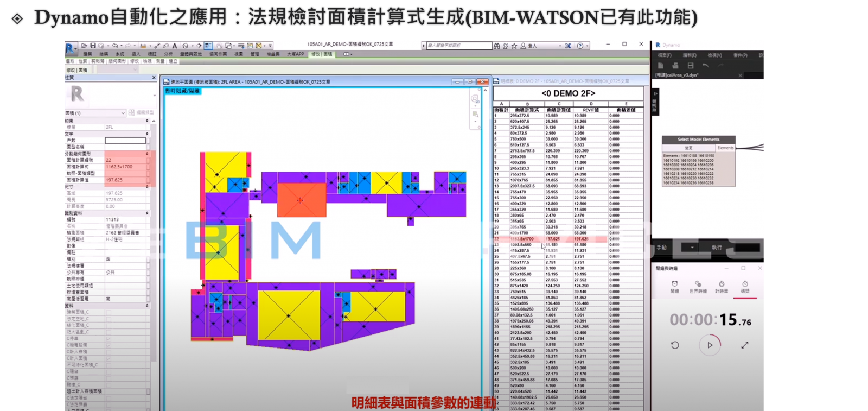Click the binoculars search icon in Revit title bar

point(497,46)
